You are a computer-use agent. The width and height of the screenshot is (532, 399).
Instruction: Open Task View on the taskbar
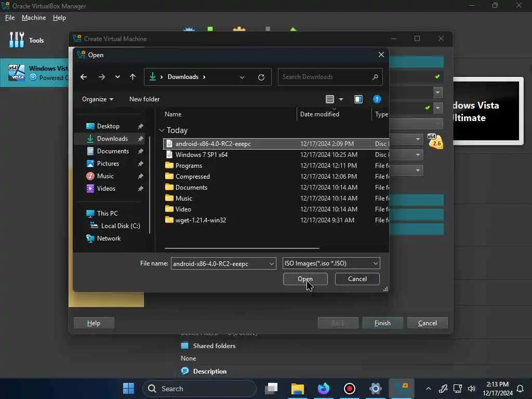click(x=271, y=389)
